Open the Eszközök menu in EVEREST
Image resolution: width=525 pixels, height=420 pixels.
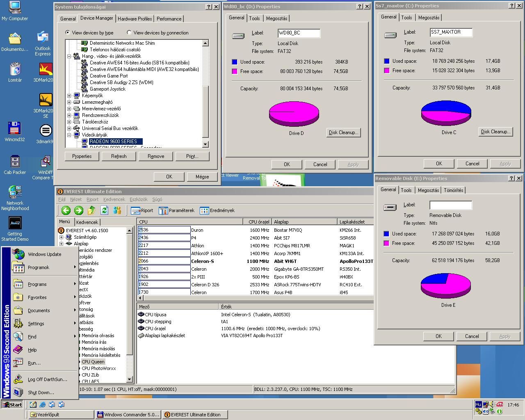point(138,199)
